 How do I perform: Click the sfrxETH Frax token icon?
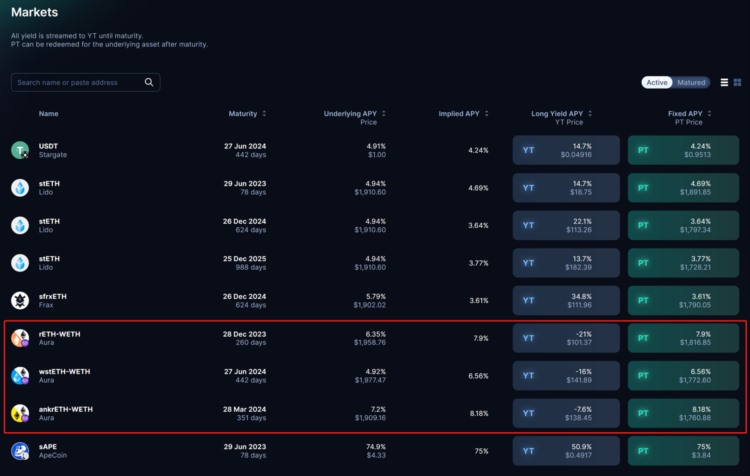[x=20, y=300]
